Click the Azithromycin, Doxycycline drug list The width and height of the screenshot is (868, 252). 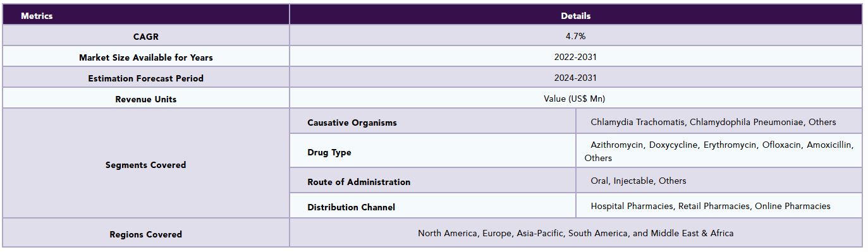point(719,151)
